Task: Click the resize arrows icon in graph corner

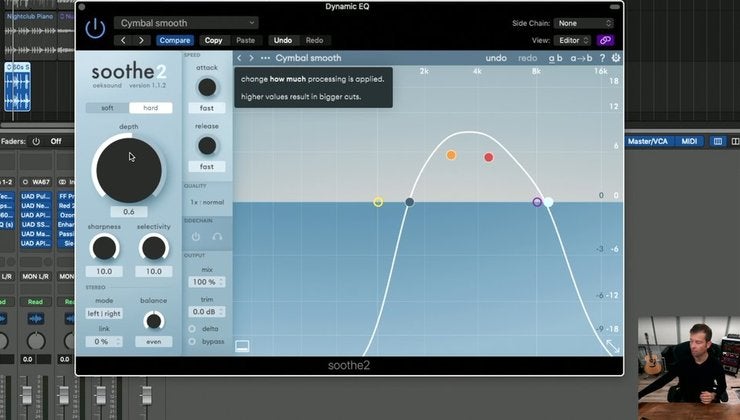Action: [611, 345]
